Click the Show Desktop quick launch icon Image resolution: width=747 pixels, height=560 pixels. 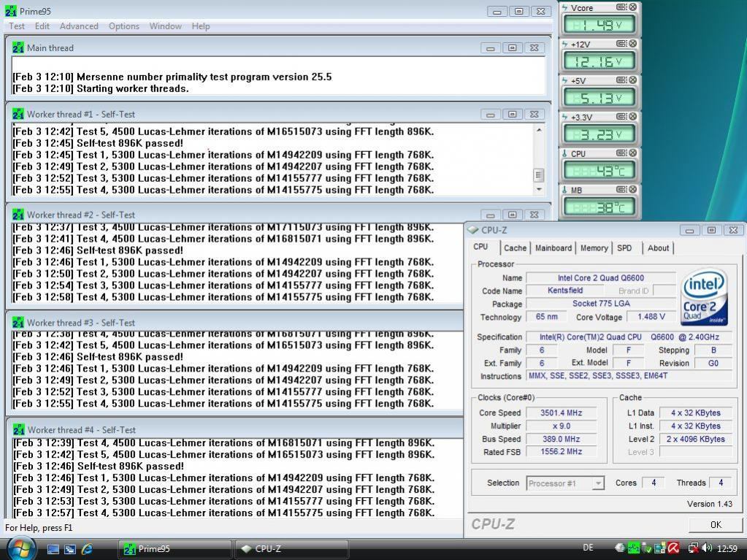(x=53, y=549)
